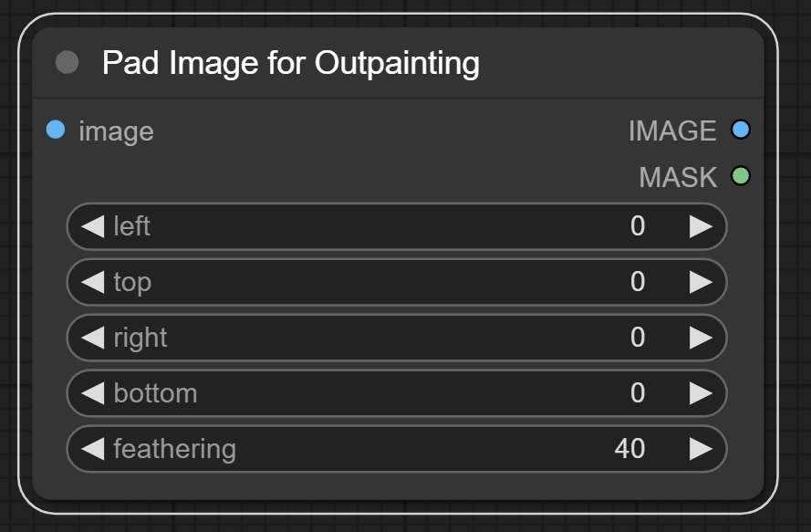
Task: Increase the feathering value
Action: point(701,449)
